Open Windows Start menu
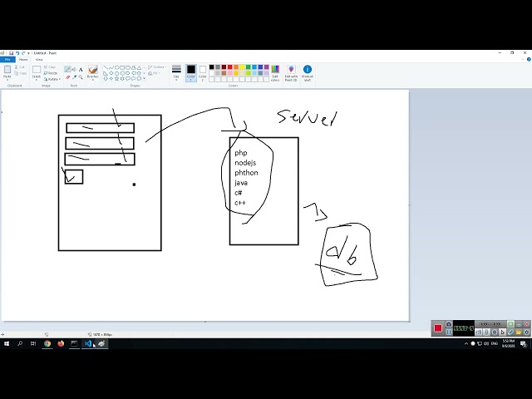 coord(7,343)
